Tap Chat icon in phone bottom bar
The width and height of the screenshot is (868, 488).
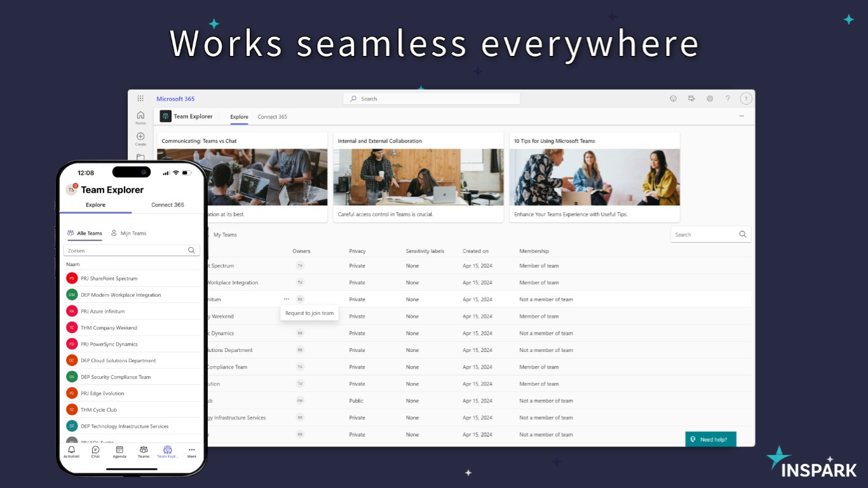pyautogui.click(x=95, y=449)
